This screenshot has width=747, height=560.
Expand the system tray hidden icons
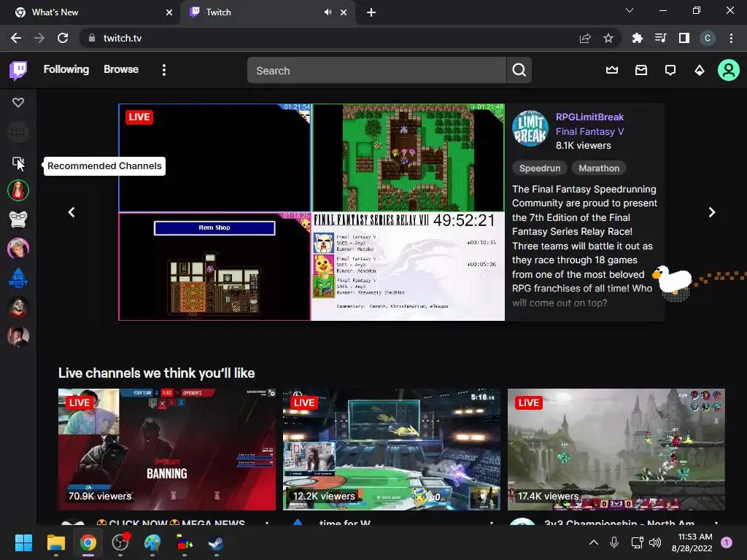pyautogui.click(x=594, y=542)
